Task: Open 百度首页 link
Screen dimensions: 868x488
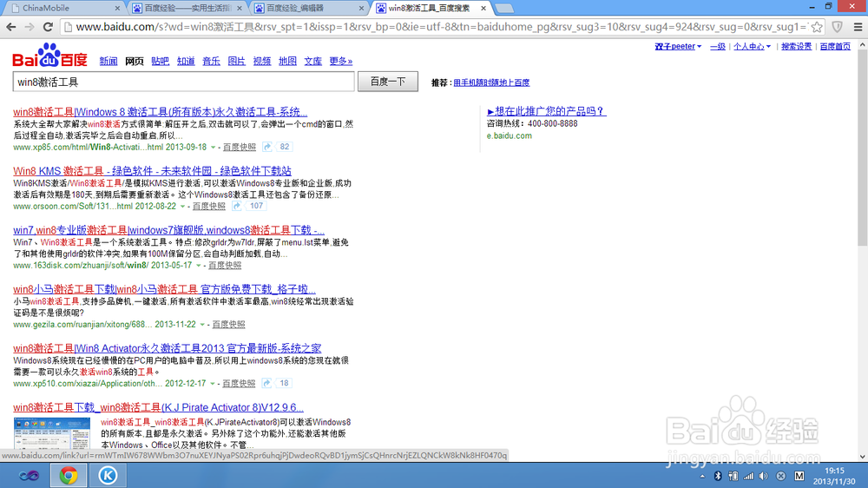Action: coord(835,47)
